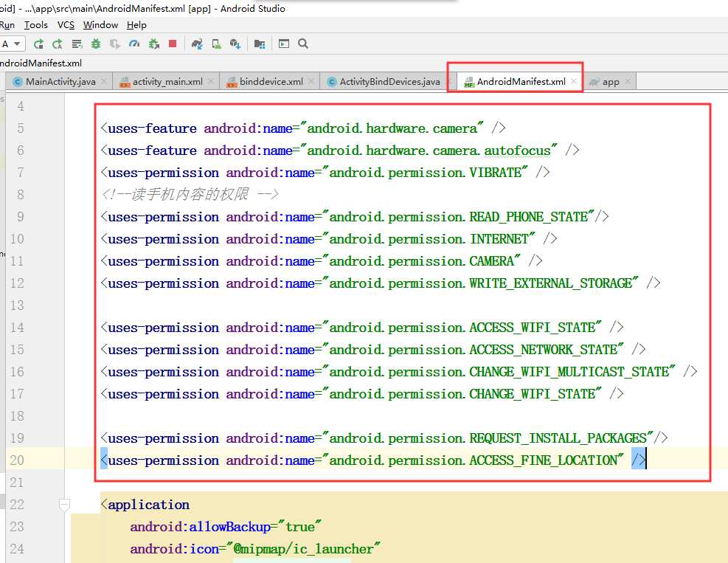Open the Run menu

(x=7, y=25)
